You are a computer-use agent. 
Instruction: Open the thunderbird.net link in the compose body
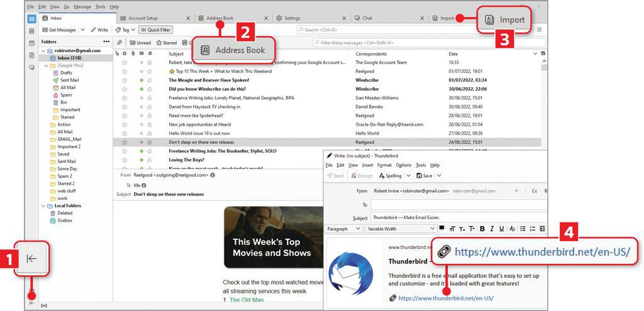click(446, 298)
